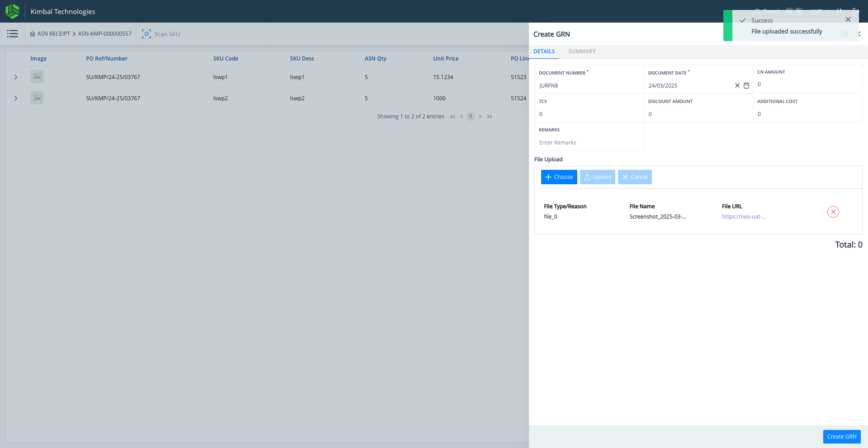Open the hamburger navigation menu
This screenshot has width=868, height=448.
coord(13,34)
